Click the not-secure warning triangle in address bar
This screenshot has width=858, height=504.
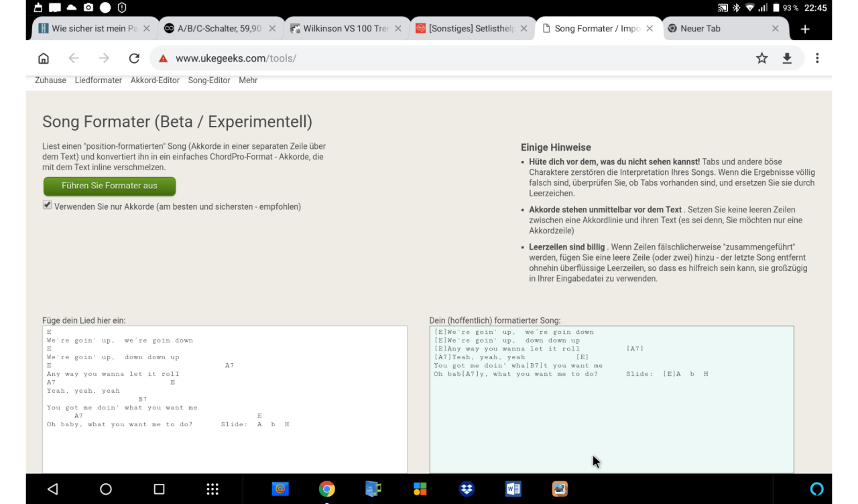(x=163, y=58)
